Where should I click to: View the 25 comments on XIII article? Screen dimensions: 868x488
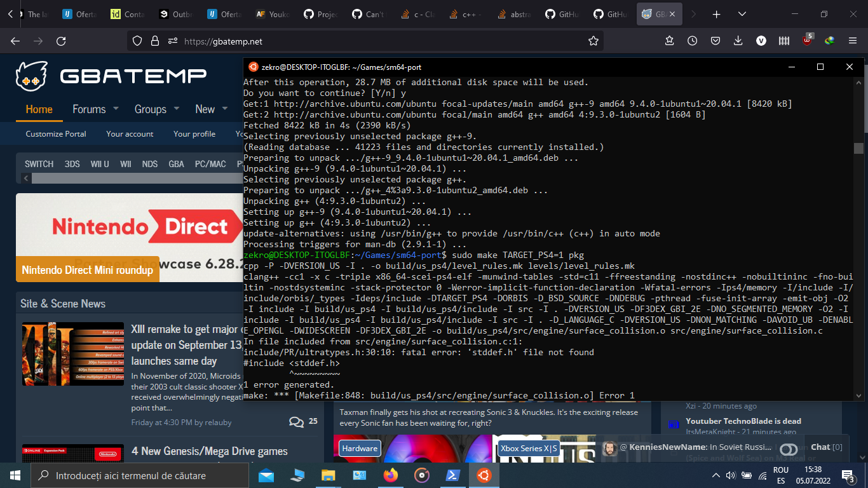[x=303, y=421]
